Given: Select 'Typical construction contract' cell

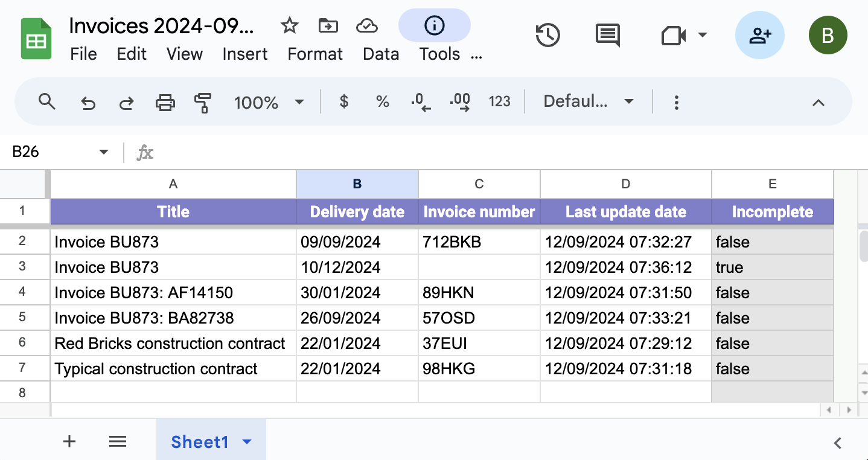Looking at the screenshot, I should (173, 369).
